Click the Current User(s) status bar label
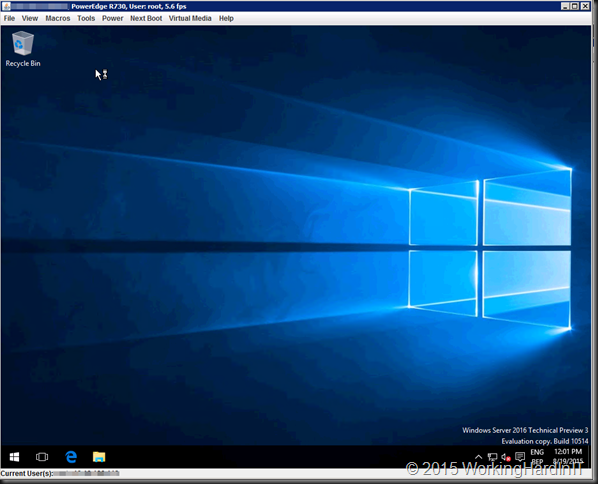Viewport: 598px width, 484px height. 27,473
